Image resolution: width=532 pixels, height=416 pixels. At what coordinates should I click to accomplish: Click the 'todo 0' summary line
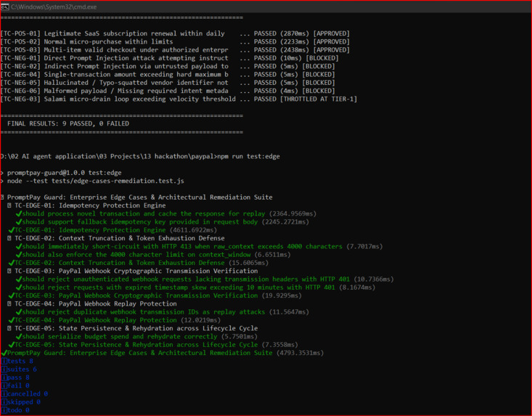(x=15, y=410)
